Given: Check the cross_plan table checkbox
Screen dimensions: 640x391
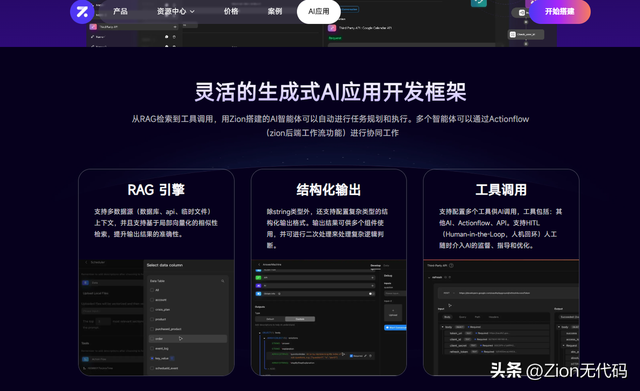Looking at the screenshot, I should [152, 309].
